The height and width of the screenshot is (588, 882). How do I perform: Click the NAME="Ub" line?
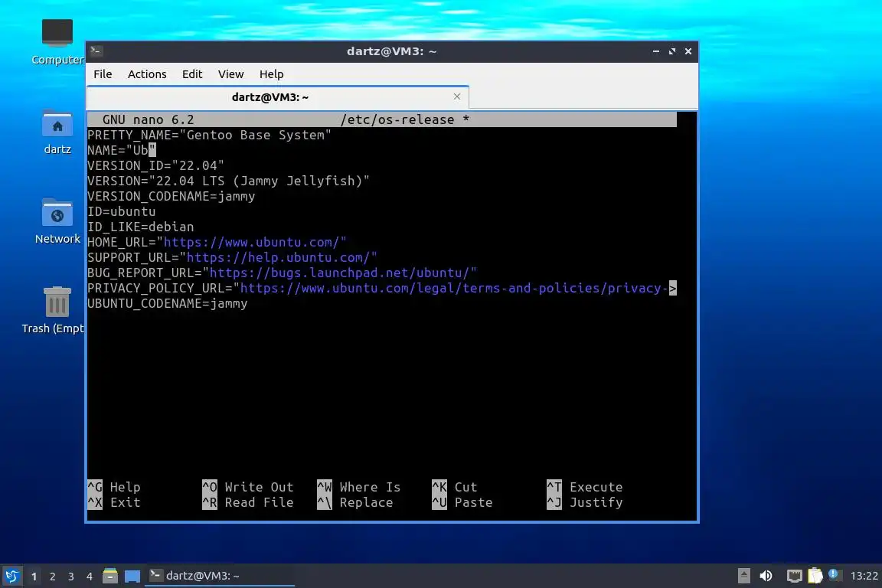tap(122, 150)
